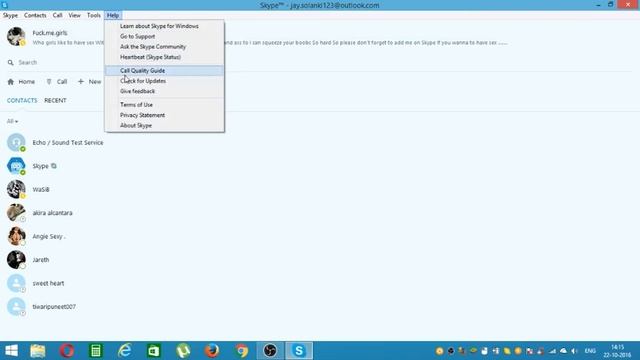This screenshot has height=360, width=640.
Task: Open Windows Store from taskbar
Action: coord(154,351)
